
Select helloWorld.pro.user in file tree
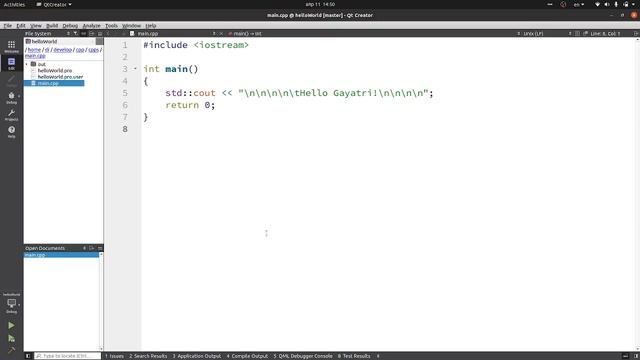tap(60, 77)
